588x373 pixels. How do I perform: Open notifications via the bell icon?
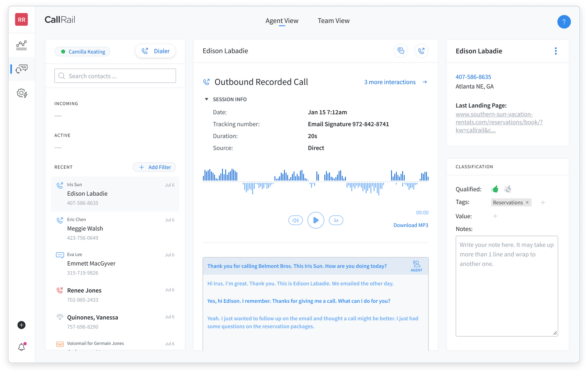click(x=21, y=347)
